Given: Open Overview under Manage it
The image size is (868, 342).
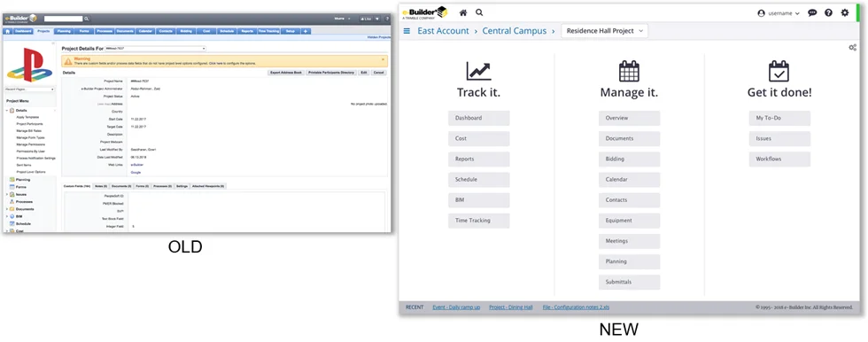Looking at the screenshot, I should (x=629, y=118).
